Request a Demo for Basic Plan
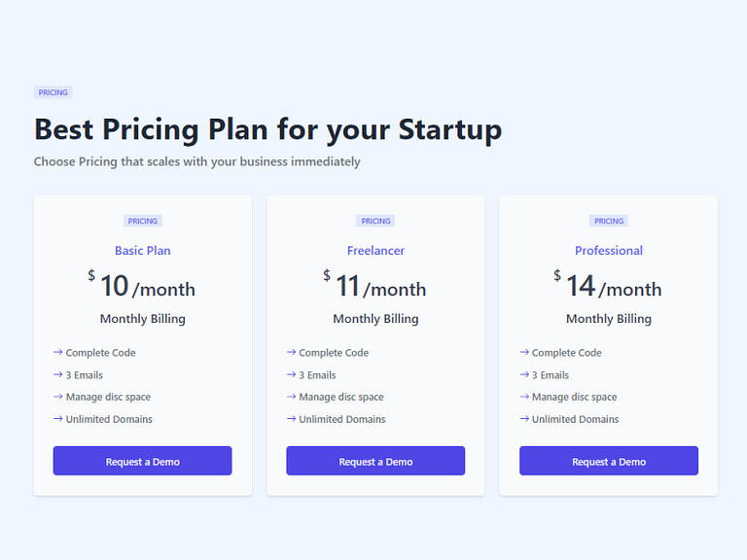Image resolution: width=747 pixels, height=560 pixels. pyautogui.click(x=142, y=461)
